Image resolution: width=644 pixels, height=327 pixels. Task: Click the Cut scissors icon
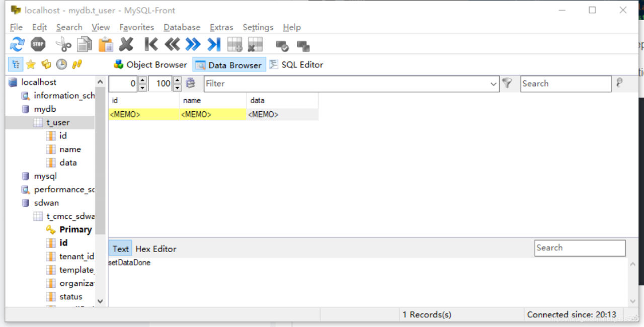point(63,45)
